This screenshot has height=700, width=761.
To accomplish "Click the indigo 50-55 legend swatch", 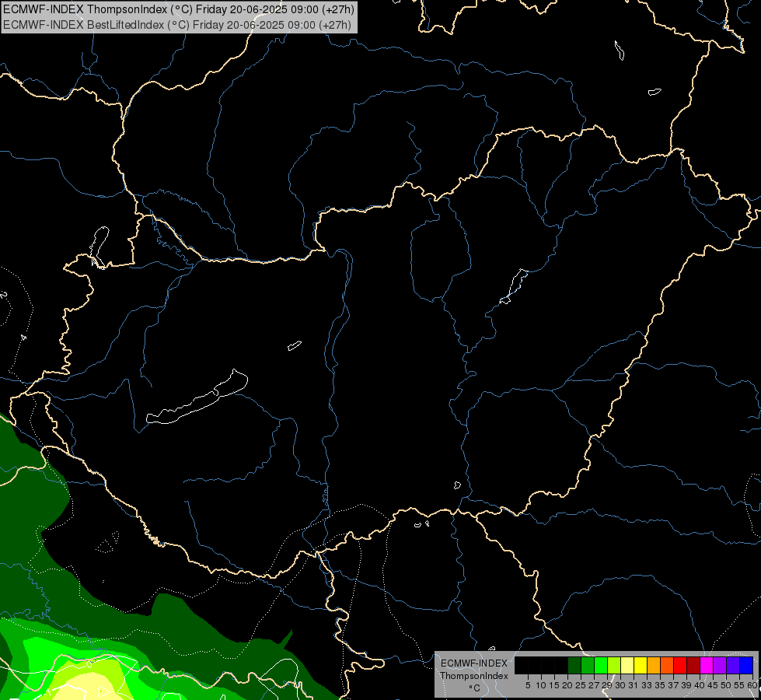I will (733, 666).
